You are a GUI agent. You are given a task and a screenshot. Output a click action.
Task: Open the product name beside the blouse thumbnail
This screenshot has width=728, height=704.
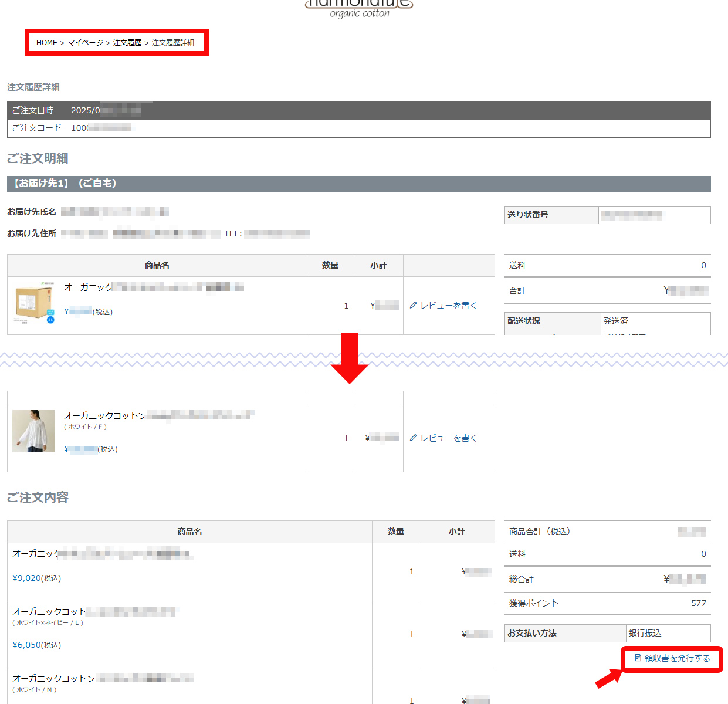pyautogui.click(x=159, y=415)
